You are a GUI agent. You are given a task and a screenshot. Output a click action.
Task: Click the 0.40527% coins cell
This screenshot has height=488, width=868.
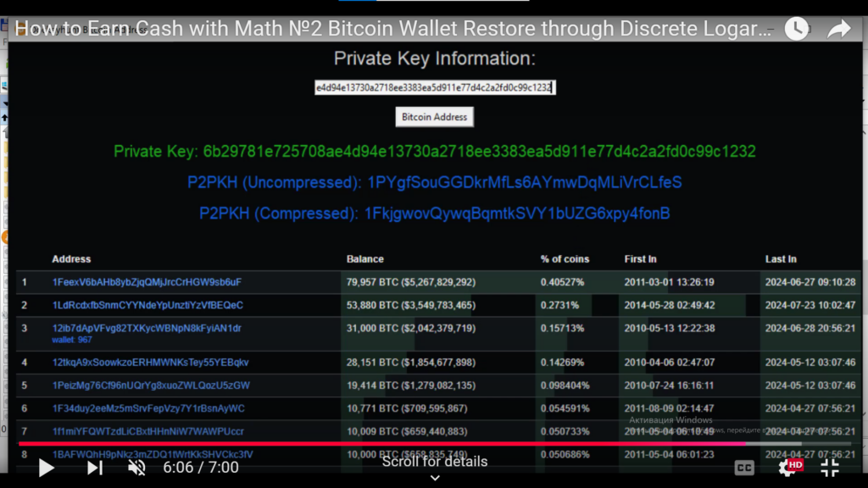(x=563, y=282)
